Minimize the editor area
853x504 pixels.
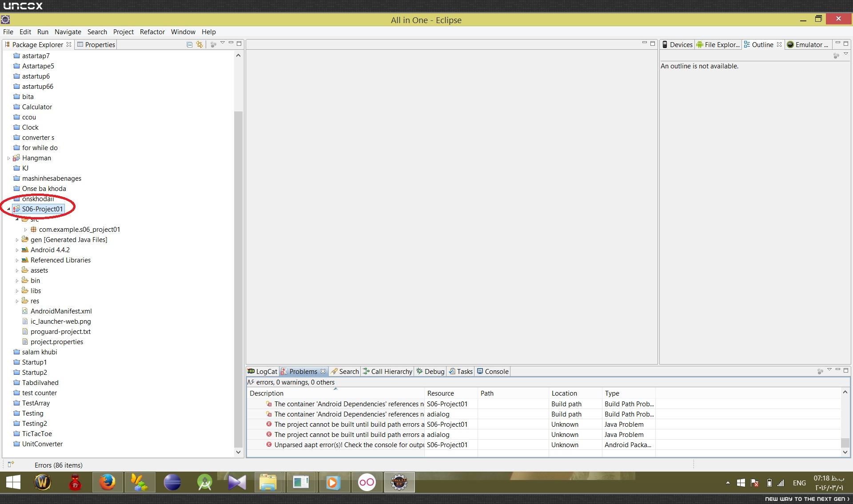(x=645, y=43)
